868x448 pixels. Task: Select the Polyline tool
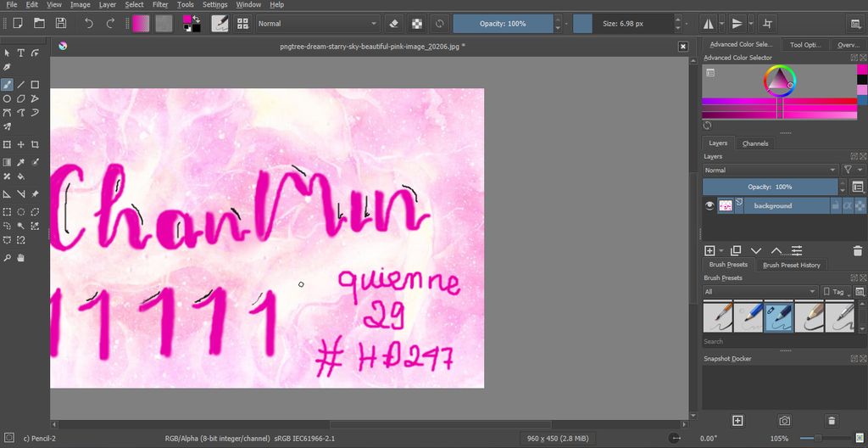point(35,98)
